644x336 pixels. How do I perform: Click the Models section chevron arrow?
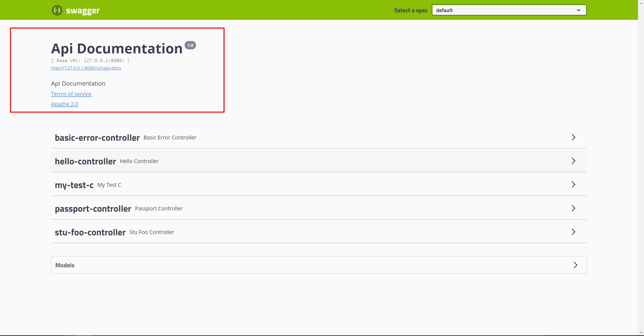(x=575, y=265)
